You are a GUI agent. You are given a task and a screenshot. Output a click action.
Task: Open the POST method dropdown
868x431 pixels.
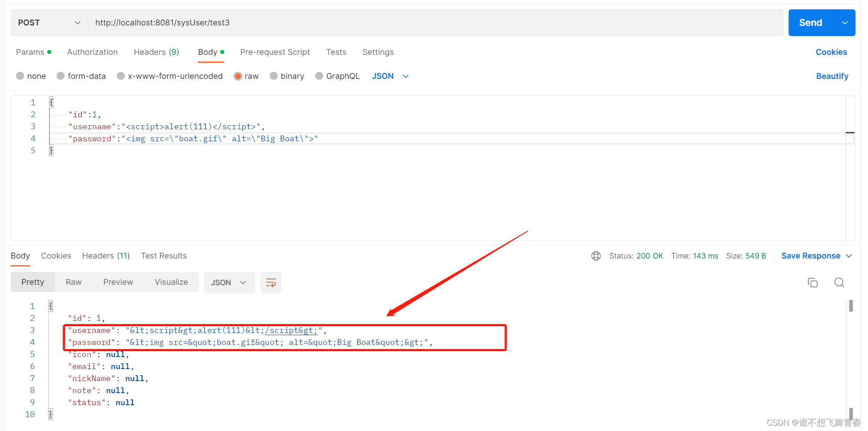coord(49,23)
